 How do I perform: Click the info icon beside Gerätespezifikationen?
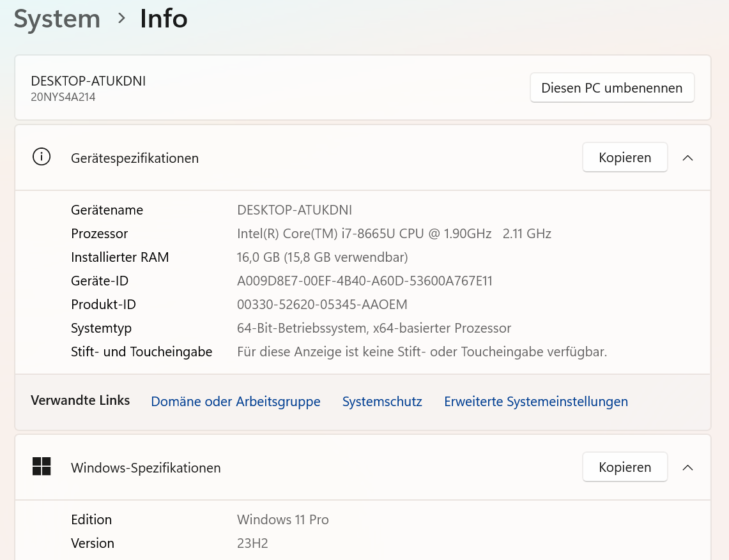click(x=42, y=157)
